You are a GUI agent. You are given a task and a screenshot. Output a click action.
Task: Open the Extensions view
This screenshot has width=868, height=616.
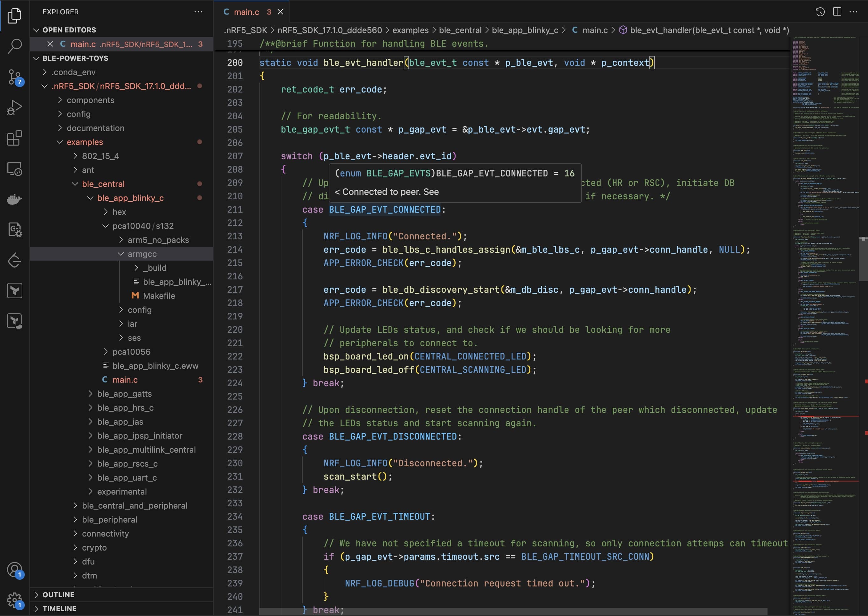click(x=14, y=138)
